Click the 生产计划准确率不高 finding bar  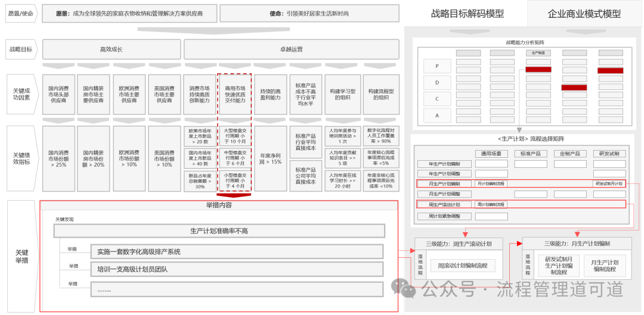pyautogui.click(x=219, y=231)
